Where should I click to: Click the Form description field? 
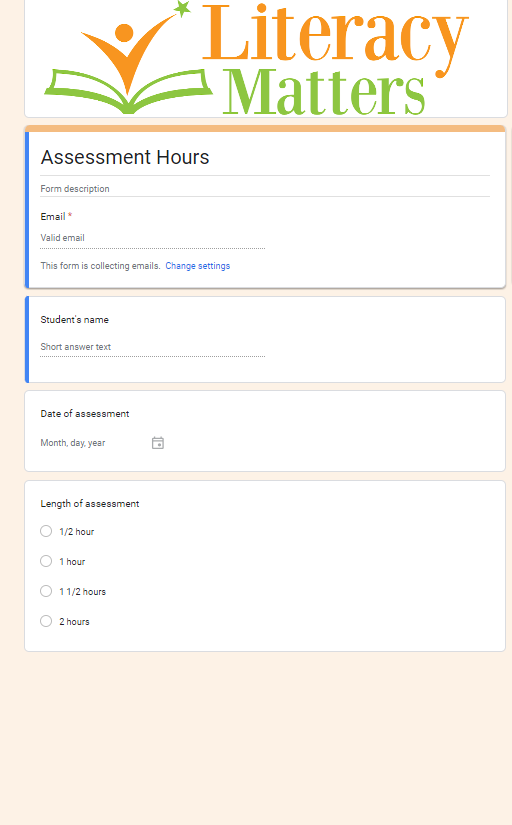pyautogui.click(x=265, y=188)
